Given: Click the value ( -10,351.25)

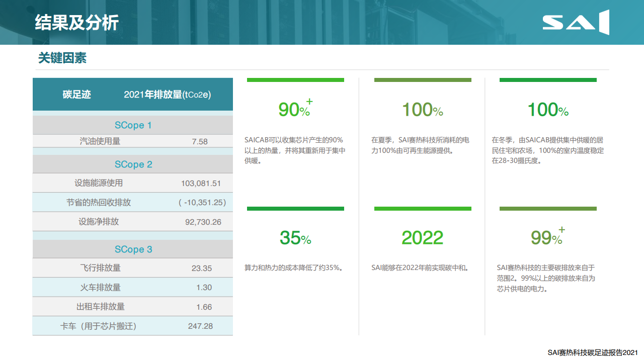Looking at the screenshot, I should (202, 202).
